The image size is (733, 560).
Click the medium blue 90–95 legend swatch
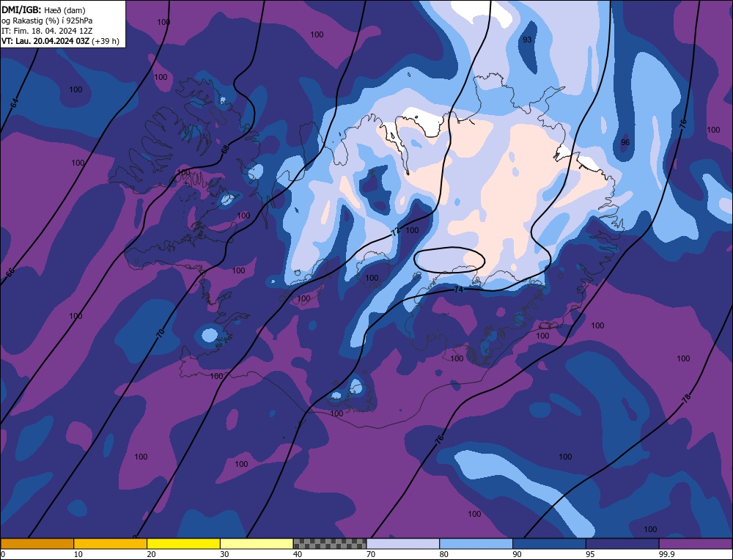click(549, 544)
